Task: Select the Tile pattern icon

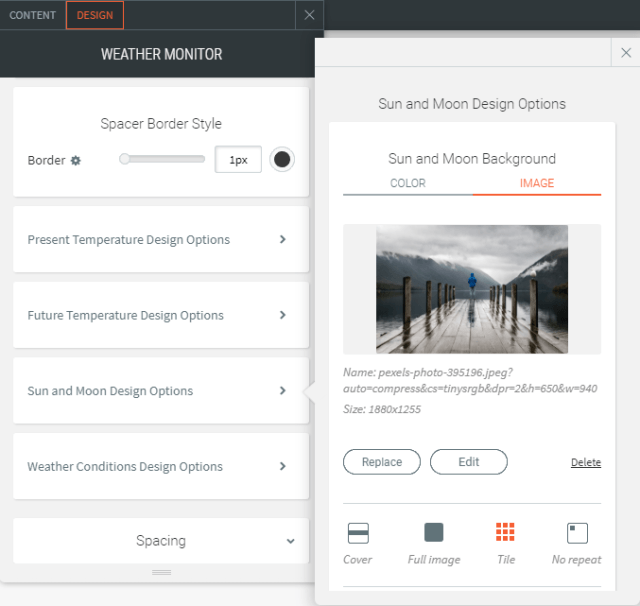Action: click(506, 533)
